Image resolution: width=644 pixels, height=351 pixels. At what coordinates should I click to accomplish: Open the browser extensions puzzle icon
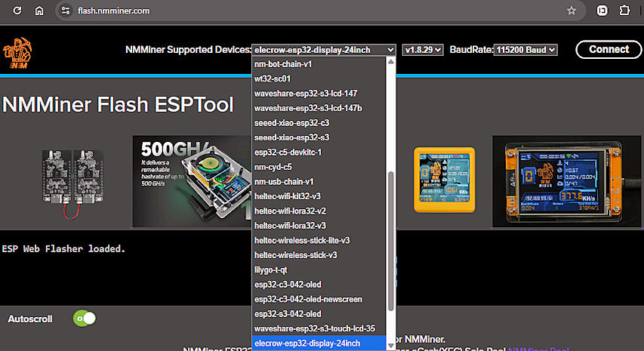click(624, 11)
